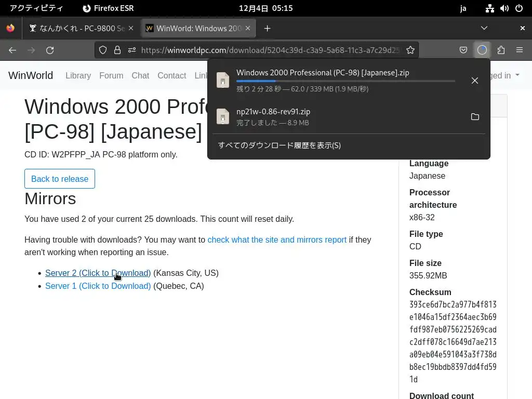Open site permissions icon in address bar

pos(132,50)
